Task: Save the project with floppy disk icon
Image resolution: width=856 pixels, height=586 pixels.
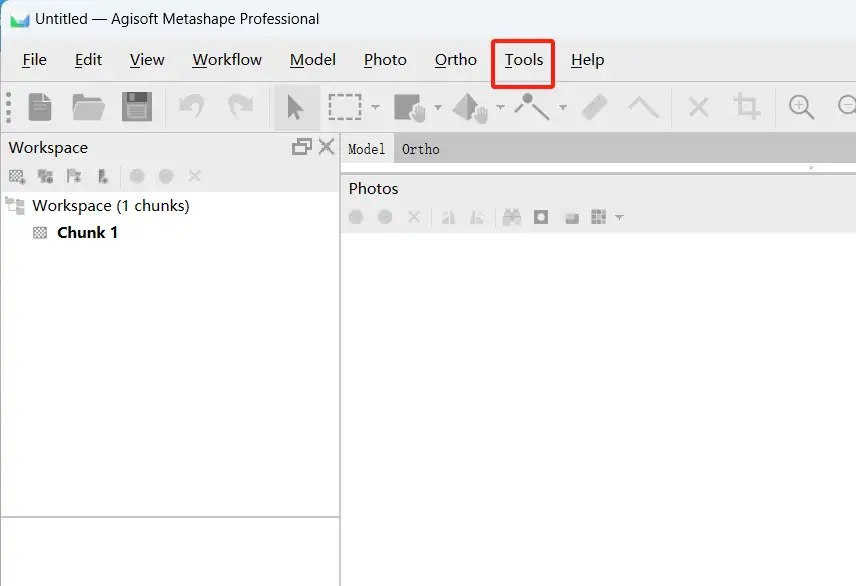Action: 136,107
